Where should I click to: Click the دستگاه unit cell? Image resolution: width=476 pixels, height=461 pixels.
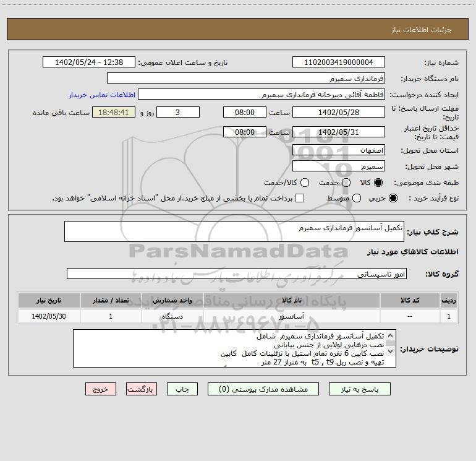tap(172, 316)
